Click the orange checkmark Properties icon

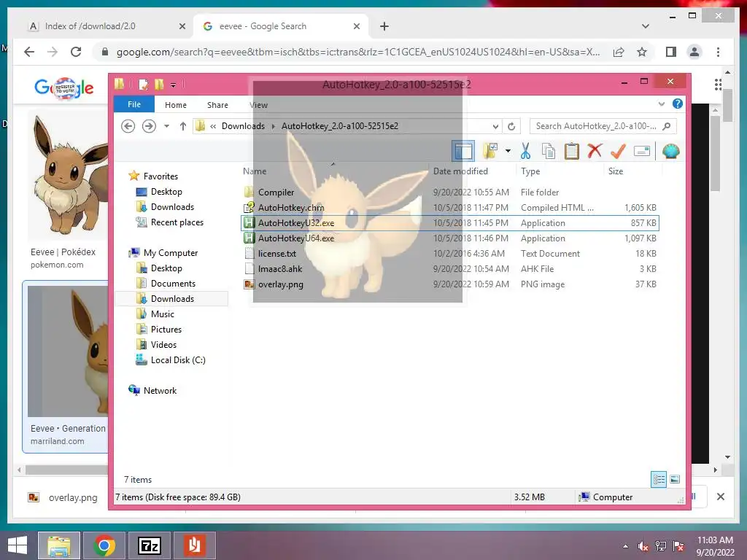618,152
